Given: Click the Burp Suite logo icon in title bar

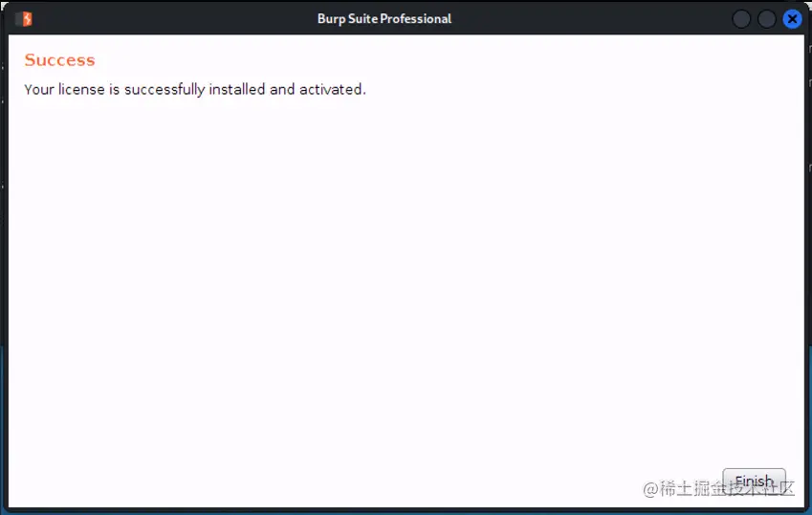Looking at the screenshot, I should [x=24, y=19].
